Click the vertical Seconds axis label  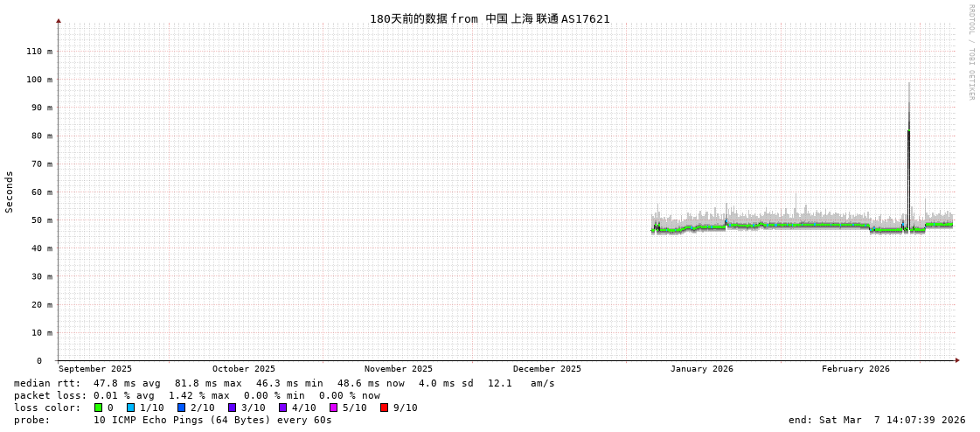click(10, 192)
